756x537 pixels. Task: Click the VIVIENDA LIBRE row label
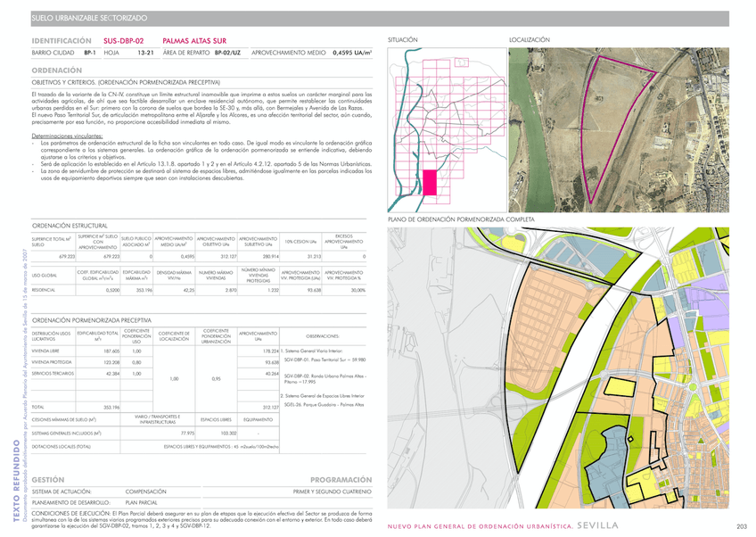pyautogui.click(x=48, y=351)
